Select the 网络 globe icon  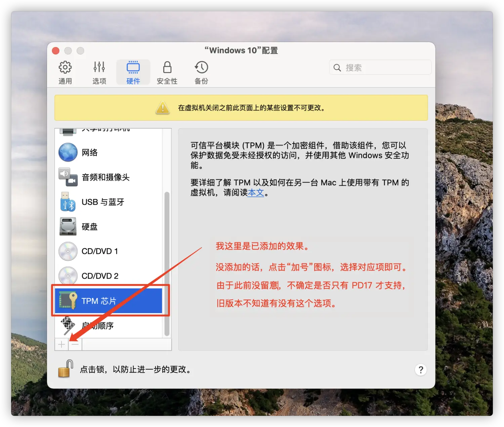coord(68,152)
